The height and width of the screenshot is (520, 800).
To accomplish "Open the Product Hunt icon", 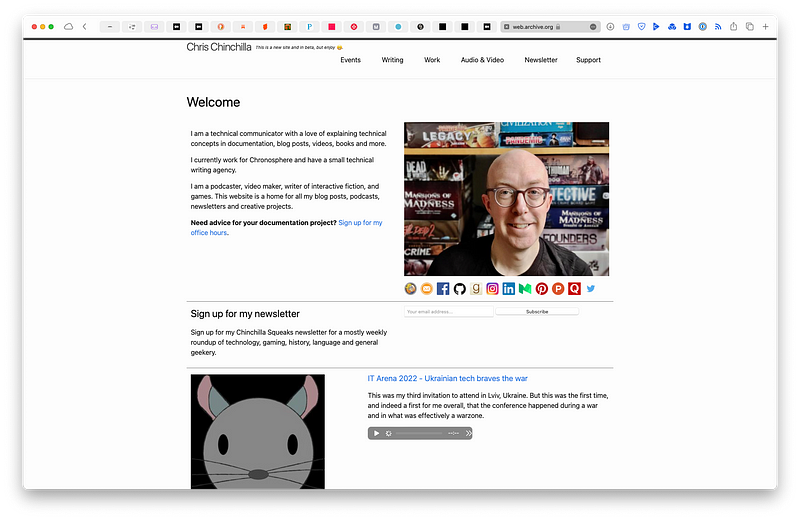I will pyautogui.click(x=558, y=289).
